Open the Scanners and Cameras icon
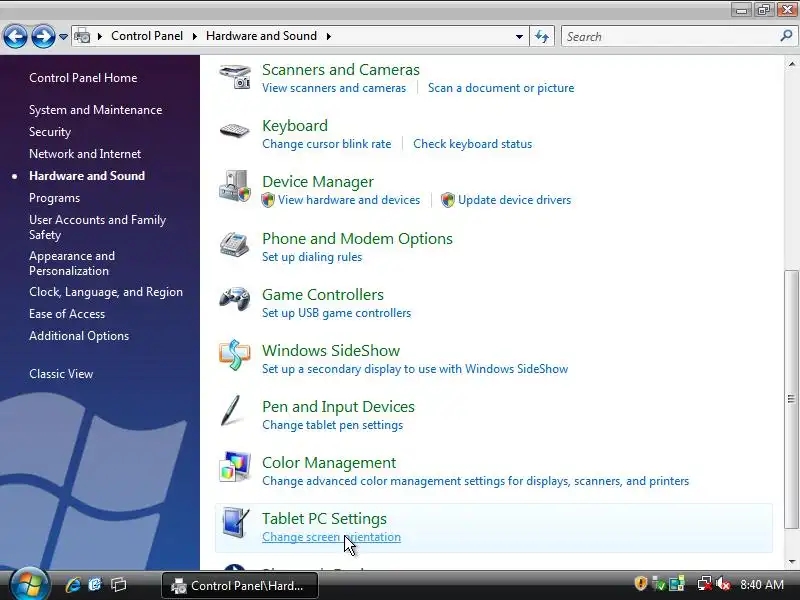The height and width of the screenshot is (600, 800). (x=235, y=78)
